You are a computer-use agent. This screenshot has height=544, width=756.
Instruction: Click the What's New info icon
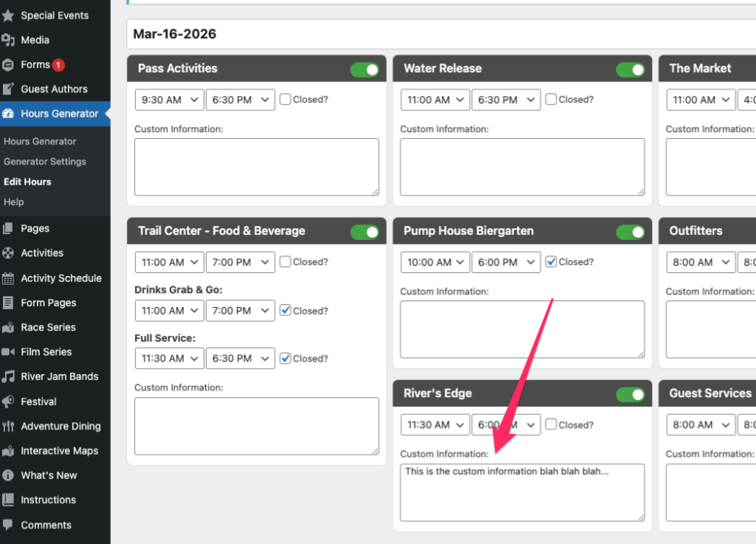click(x=8, y=475)
